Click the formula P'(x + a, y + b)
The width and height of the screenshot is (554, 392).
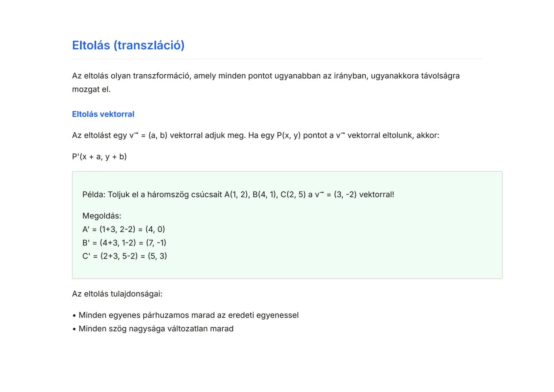[x=99, y=157]
